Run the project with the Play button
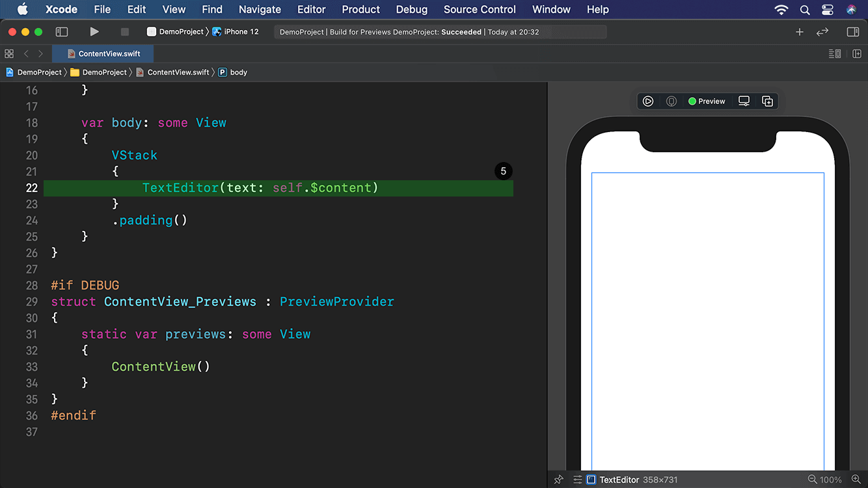The width and height of the screenshot is (868, 488). [94, 31]
